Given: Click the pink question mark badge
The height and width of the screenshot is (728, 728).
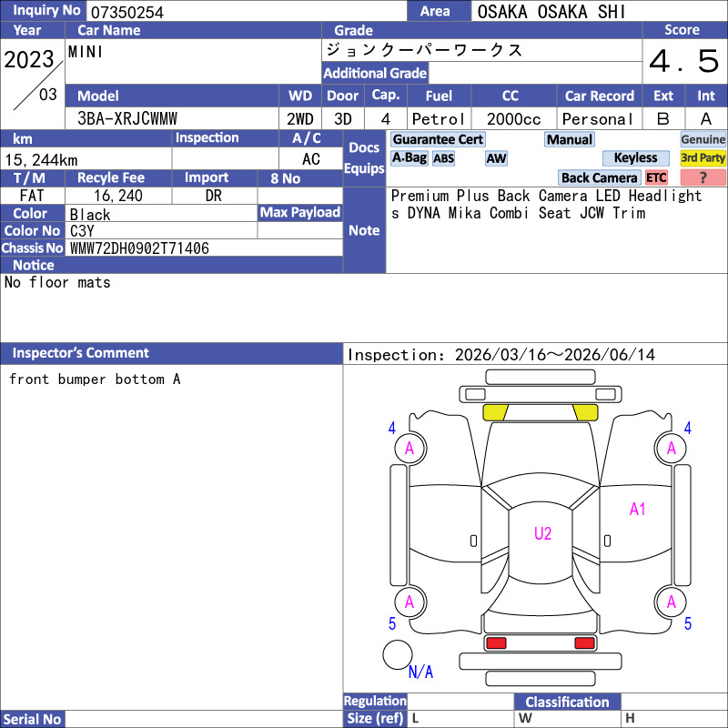Looking at the screenshot, I should 703,177.
